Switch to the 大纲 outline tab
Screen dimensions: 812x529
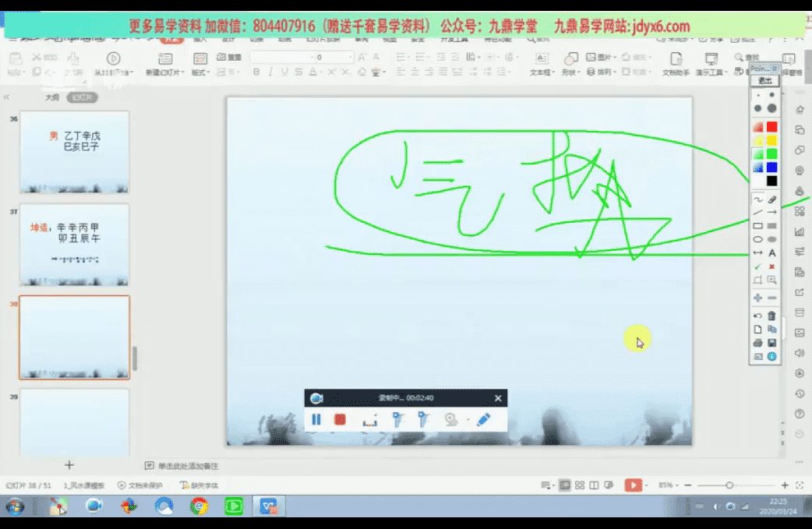click(x=51, y=97)
